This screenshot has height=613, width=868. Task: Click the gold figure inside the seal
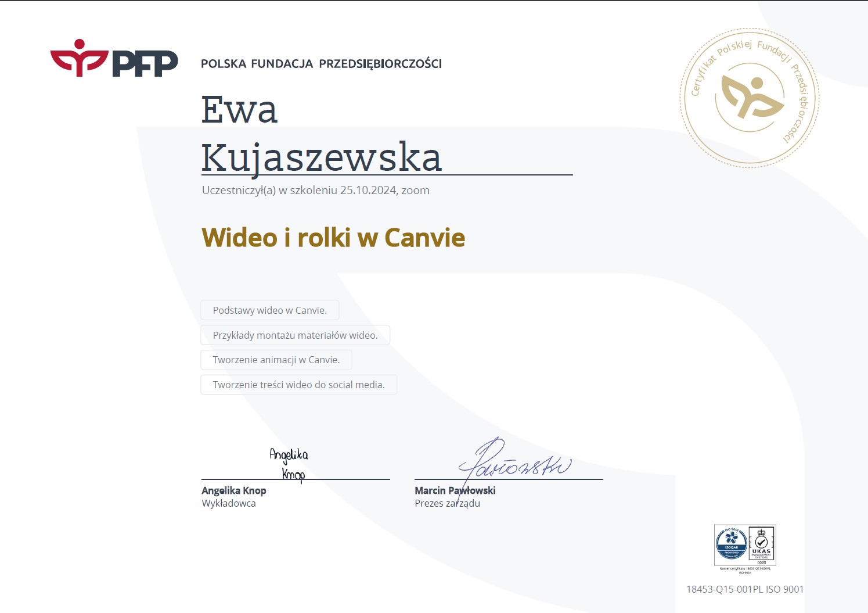pos(751,96)
